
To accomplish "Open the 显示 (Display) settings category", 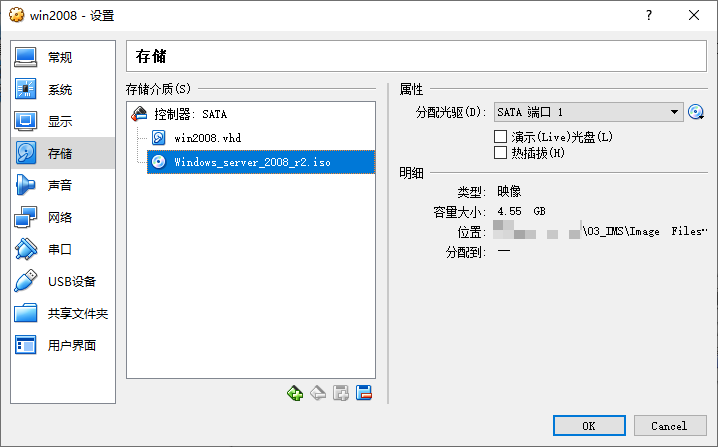I will tap(63, 121).
